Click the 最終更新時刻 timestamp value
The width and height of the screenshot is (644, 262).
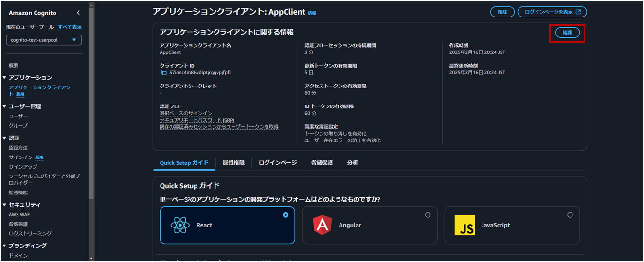click(x=477, y=72)
